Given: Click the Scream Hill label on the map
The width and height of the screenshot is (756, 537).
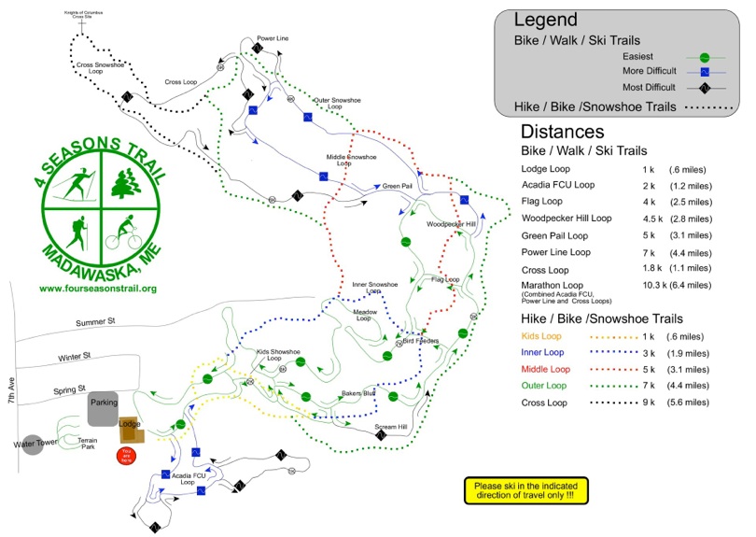Looking at the screenshot, I should tap(390, 426).
